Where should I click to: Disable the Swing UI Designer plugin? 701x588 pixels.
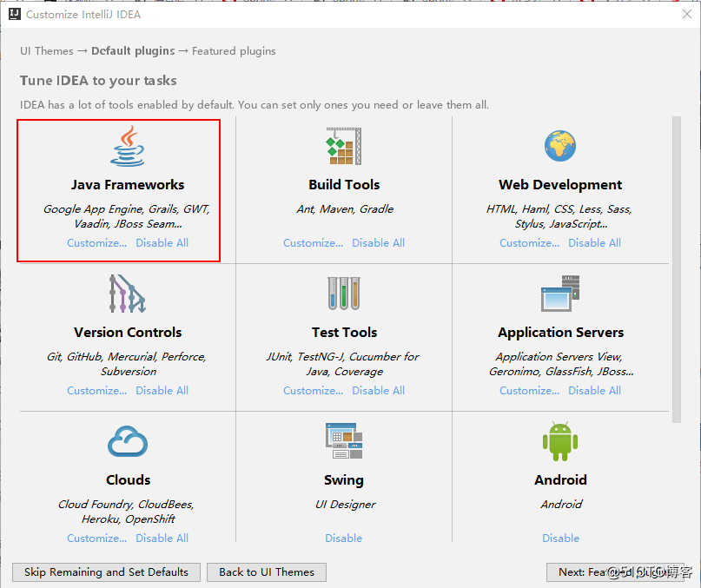coord(343,538)
